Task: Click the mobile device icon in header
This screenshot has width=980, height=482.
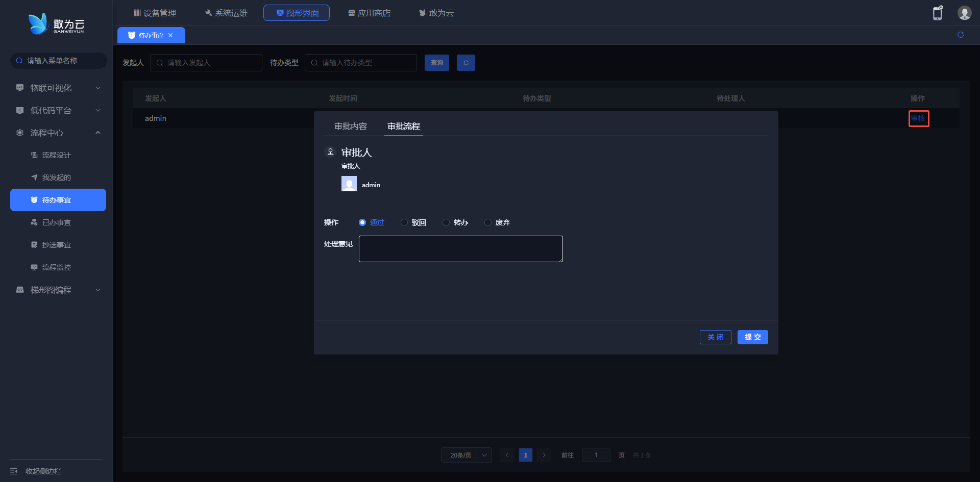Action: pyautogui.click(x=938, y=13)
